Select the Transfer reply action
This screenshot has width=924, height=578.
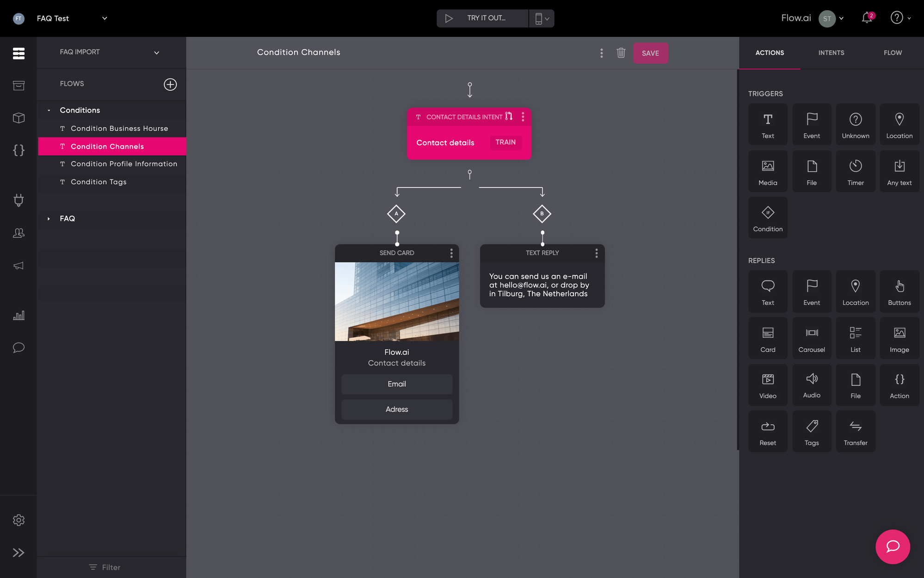tap(855, 431)
